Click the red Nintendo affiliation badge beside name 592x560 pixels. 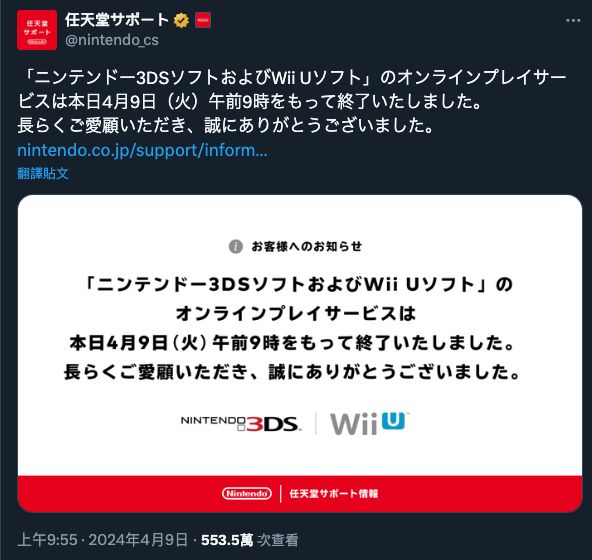203,20
